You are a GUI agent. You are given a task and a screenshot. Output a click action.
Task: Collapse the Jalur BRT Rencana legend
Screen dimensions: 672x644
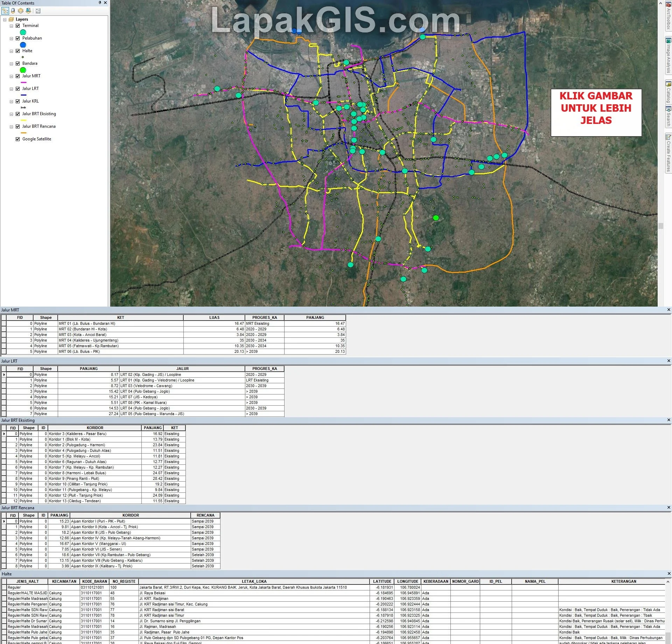coord(11,127)
